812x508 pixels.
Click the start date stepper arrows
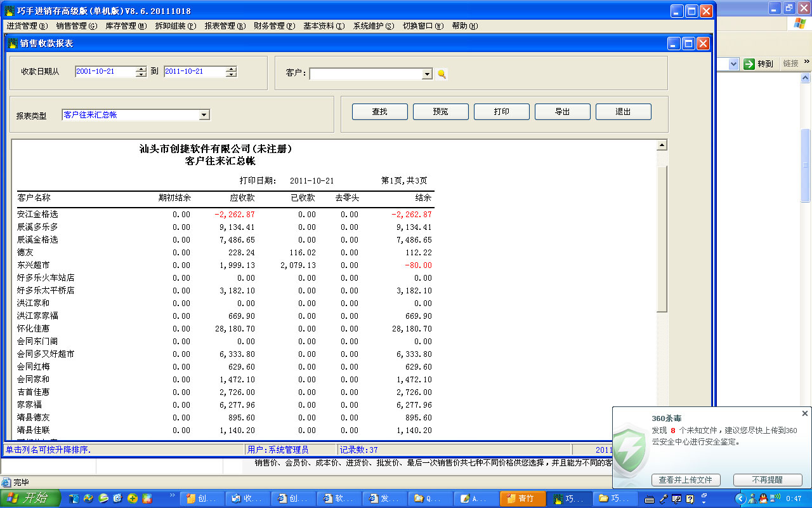tap(141, 72)
